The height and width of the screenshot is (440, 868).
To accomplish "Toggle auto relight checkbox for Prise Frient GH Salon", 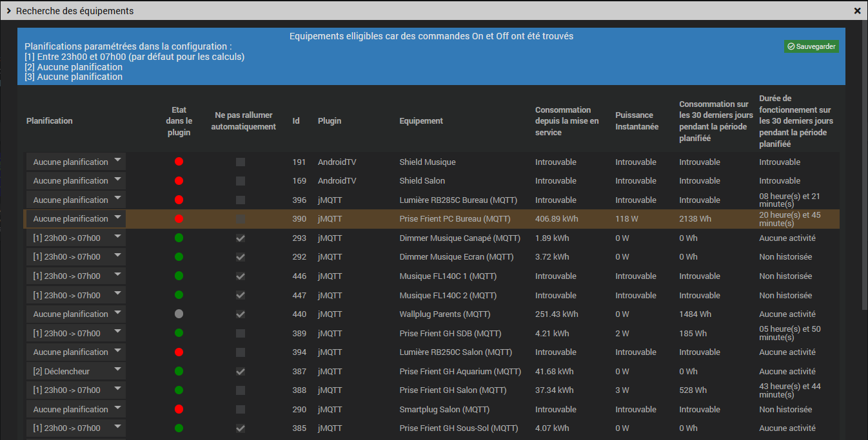I will 241,390.
